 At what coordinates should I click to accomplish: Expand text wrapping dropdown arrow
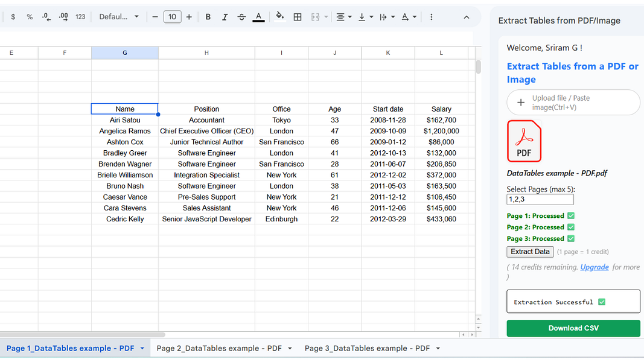pos(393,17)
